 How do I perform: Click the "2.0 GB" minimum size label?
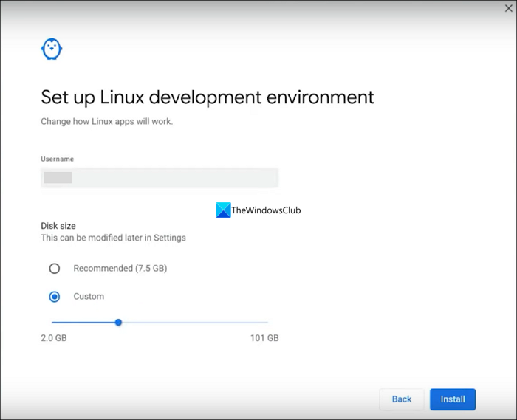53,338
